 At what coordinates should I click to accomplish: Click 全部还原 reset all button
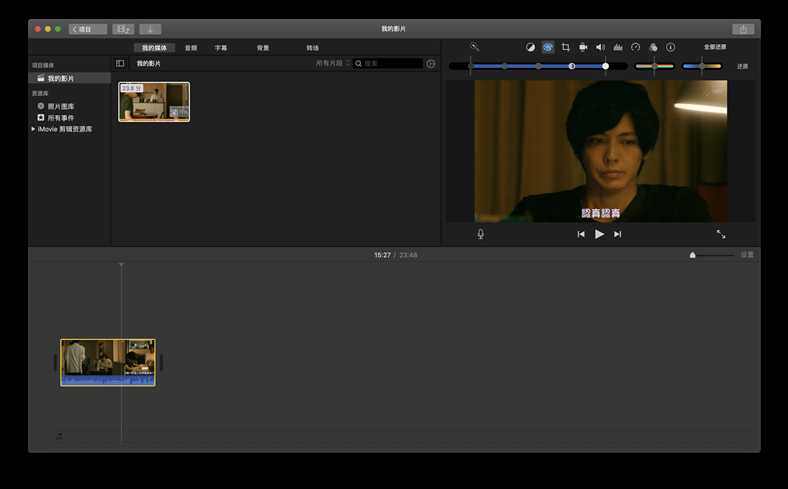(x=715, y=47)
